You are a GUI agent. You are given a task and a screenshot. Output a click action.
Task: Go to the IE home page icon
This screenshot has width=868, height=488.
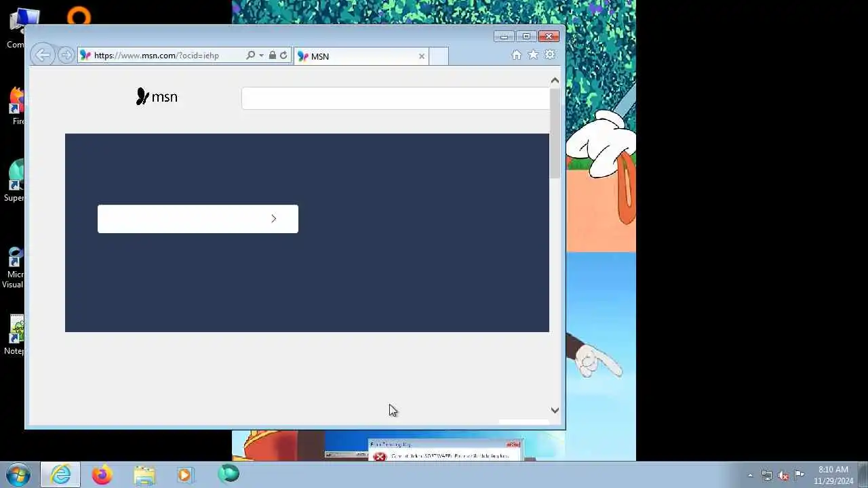[517, 55]
